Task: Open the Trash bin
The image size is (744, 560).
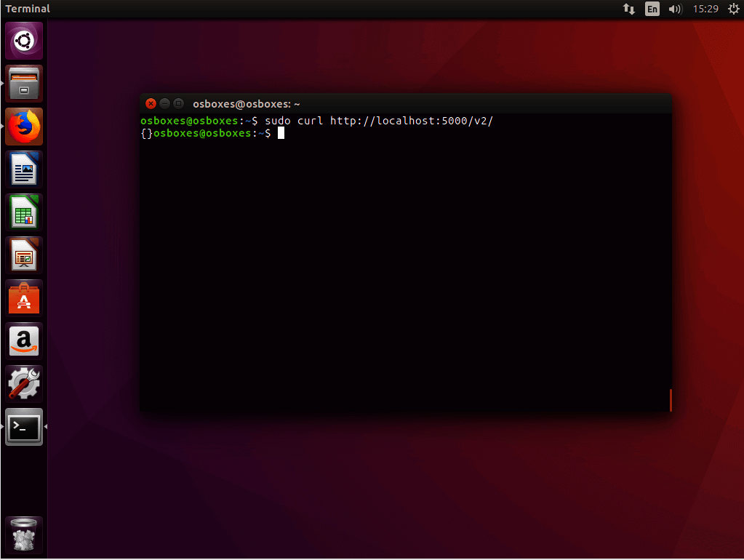Action: (x=24, y=535)
